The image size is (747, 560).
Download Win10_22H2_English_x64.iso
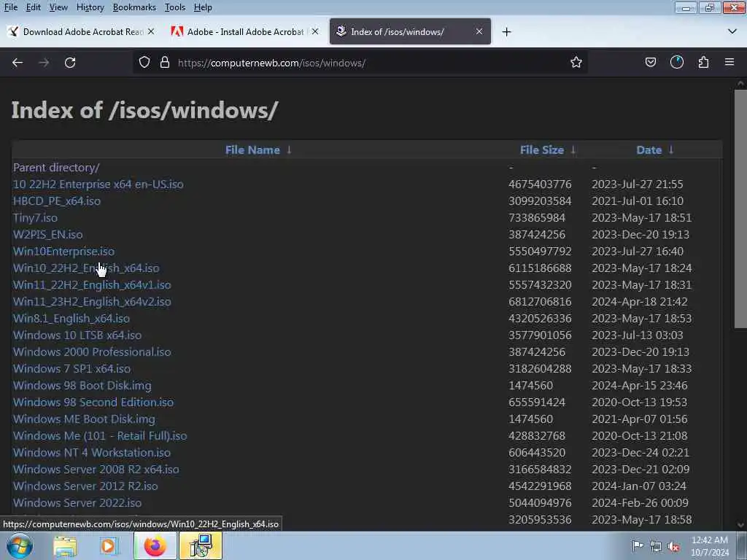click(86, 268)
